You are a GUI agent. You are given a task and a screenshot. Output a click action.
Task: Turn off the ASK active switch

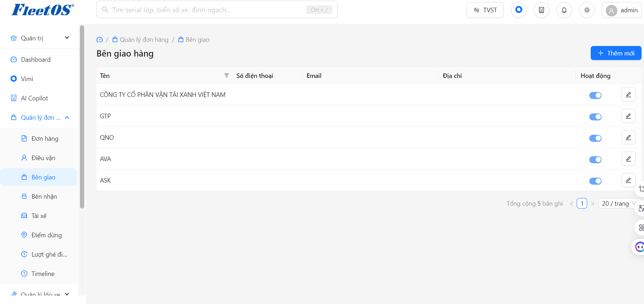595,181
